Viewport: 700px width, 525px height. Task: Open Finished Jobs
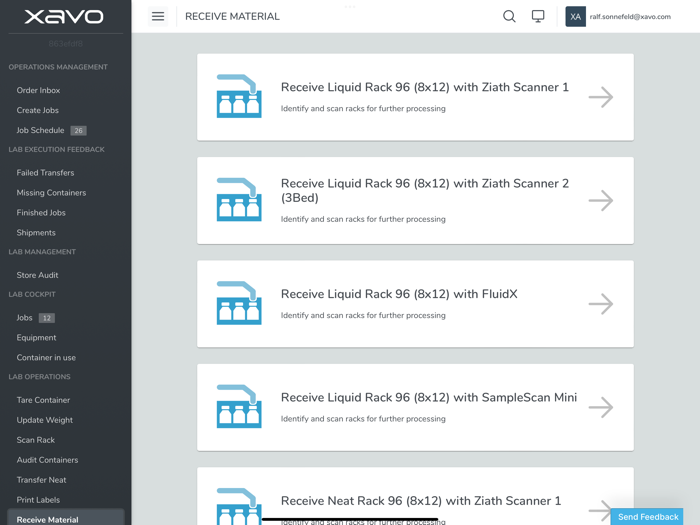click(x=41, y=213)
